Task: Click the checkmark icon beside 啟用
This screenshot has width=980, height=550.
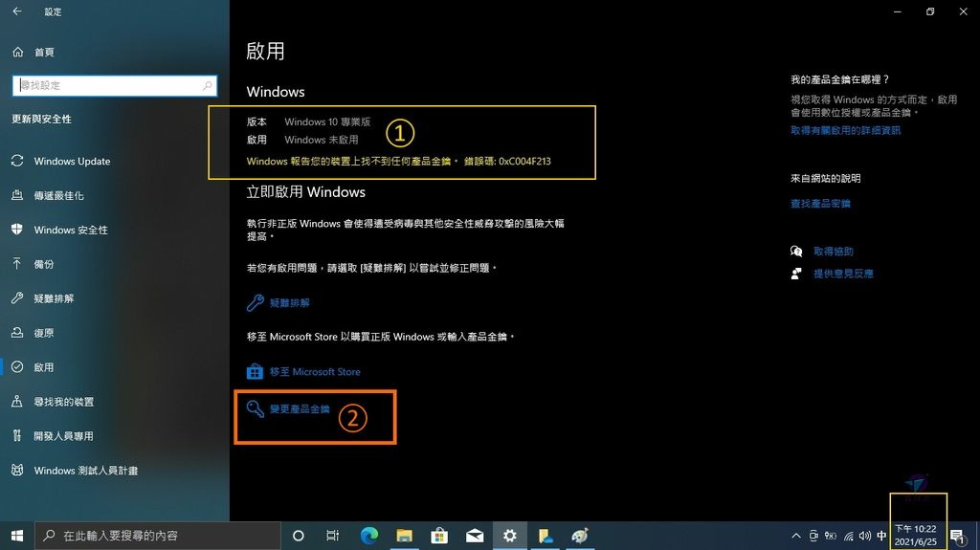Action: click(x=17, y=367)
